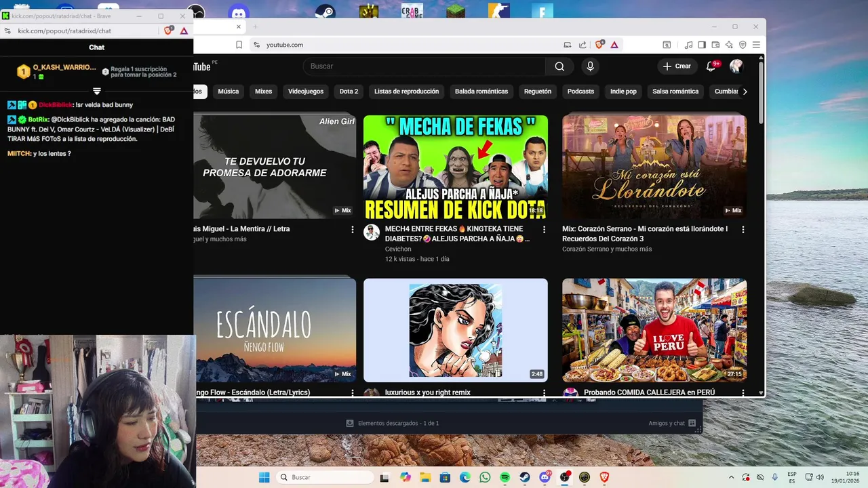Select the Balada romántica chip
This screenshot has height=488, width=868.
click(481, 91)
